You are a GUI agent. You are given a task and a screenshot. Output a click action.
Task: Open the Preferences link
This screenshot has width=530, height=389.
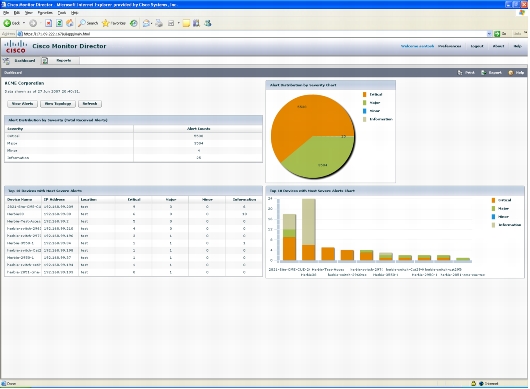tap(449, 46)
